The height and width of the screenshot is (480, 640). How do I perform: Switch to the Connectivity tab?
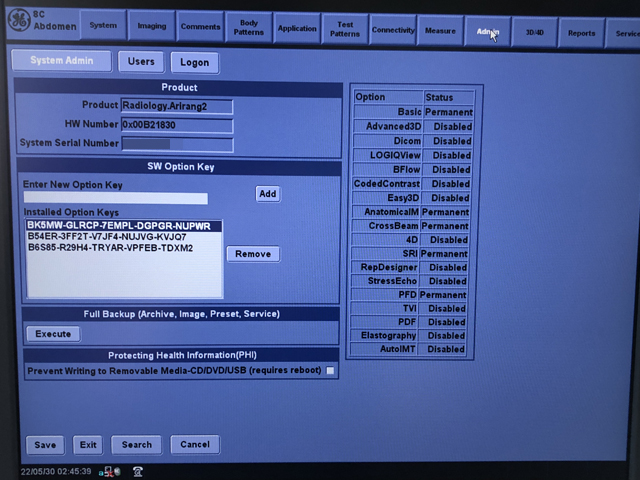(x=393, y=30)
